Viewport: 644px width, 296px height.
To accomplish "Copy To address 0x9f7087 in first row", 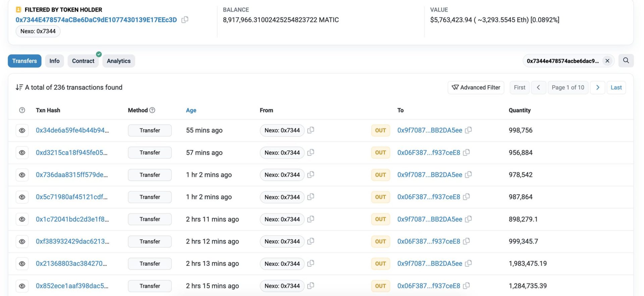I will (468, 130).
